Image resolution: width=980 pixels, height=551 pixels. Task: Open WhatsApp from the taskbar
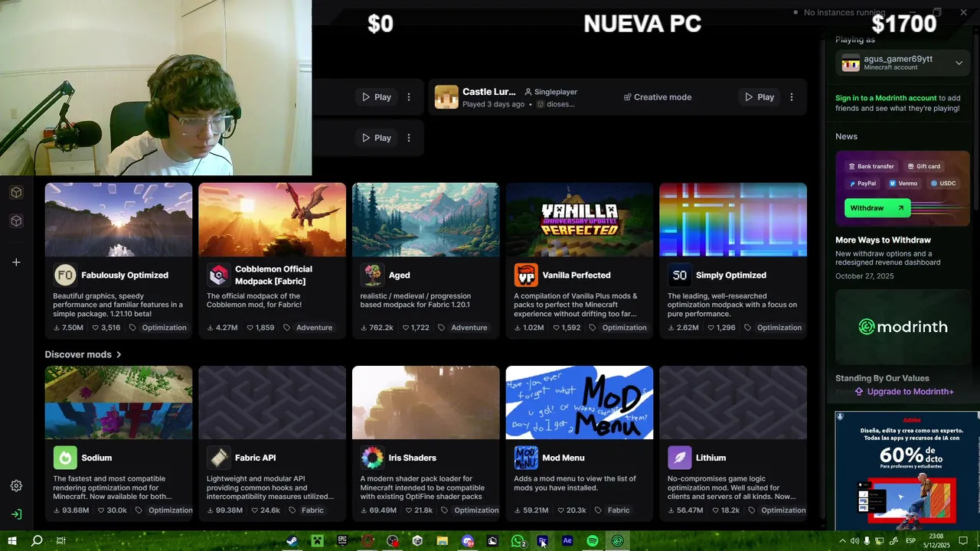pos(518,541)
